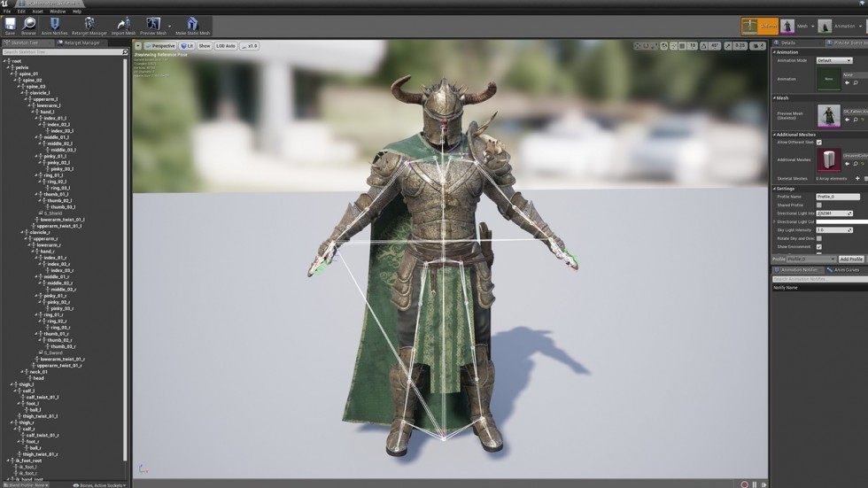Toggle Allow Different Skeletons checkbox
Screen dimensions: 868x488
point(819,143)
